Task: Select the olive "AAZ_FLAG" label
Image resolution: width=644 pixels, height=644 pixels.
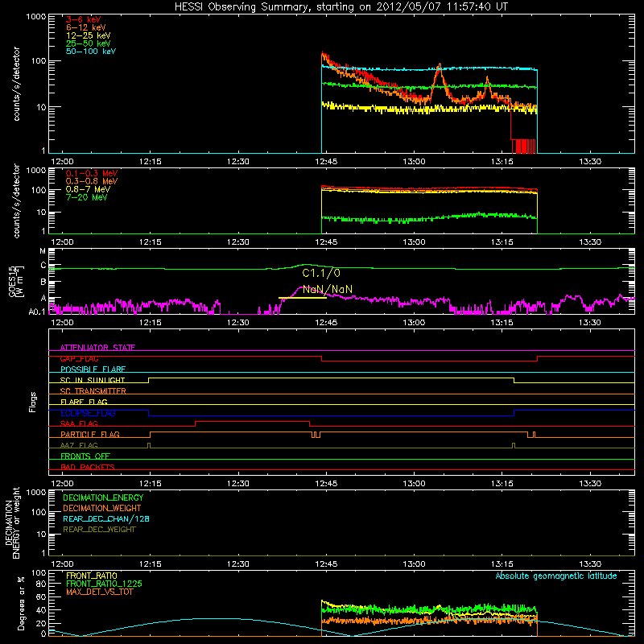Action: click(79, 445)
